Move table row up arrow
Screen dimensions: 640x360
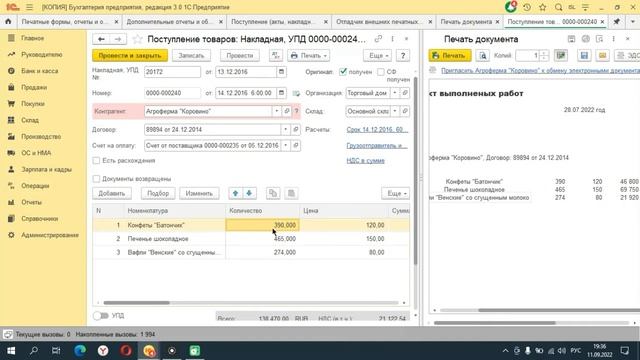236,193
